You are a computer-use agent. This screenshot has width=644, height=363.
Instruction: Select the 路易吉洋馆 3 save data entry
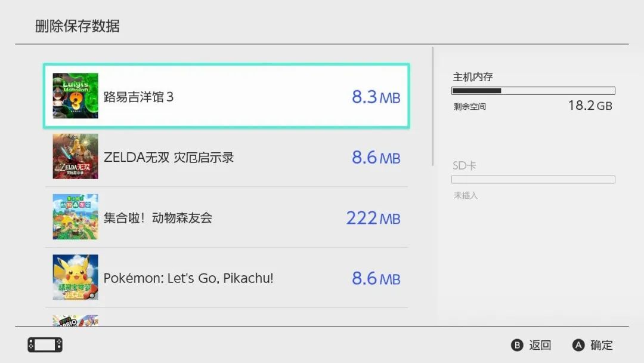click(227, 96)
